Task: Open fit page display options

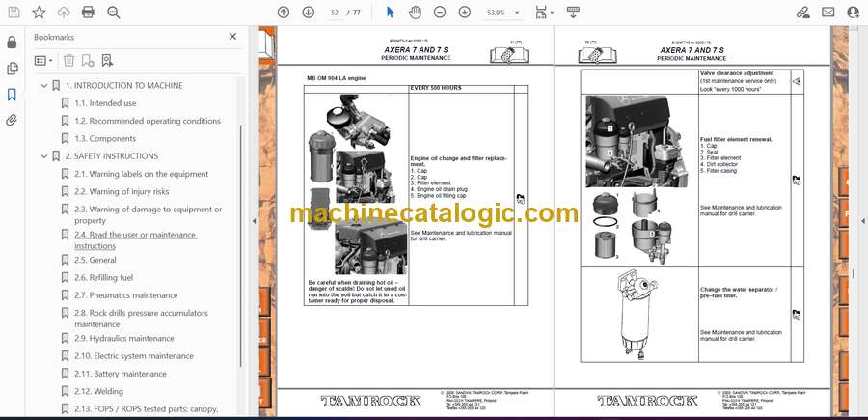Action: click(544, 13)
